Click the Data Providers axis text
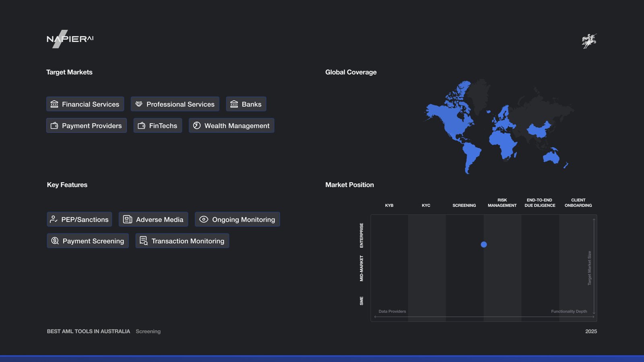 [x=392, y=311]
